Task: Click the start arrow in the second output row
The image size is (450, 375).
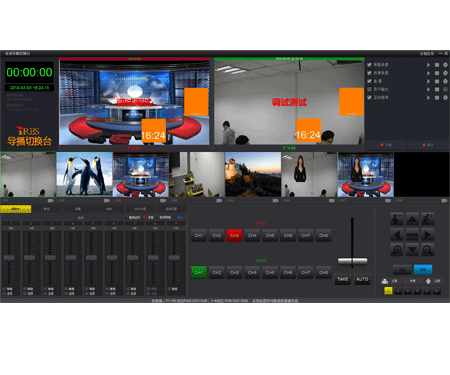Action: click(428, 73)
